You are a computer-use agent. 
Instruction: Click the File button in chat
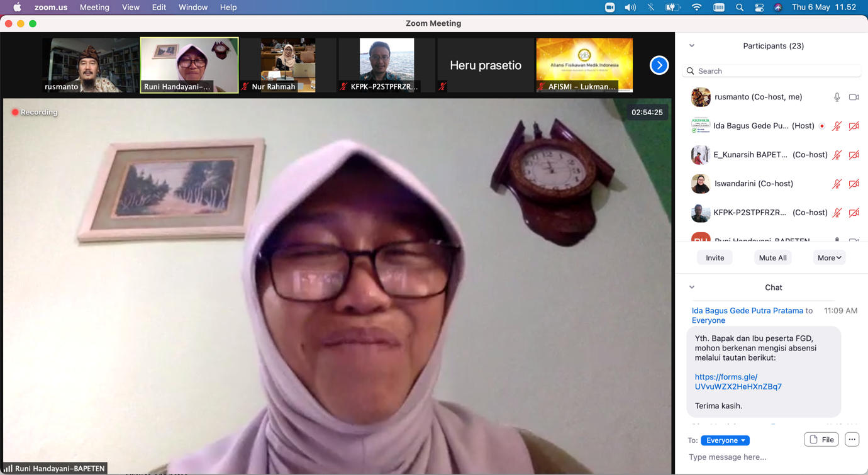click(x=821, y=440)
